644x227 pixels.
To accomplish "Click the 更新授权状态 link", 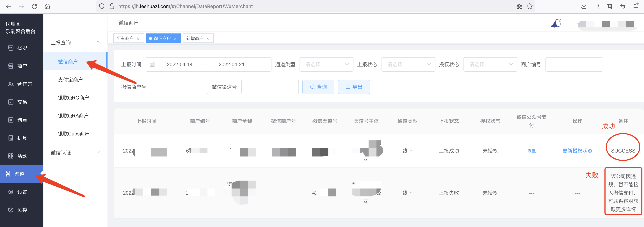I will [577, 151].
